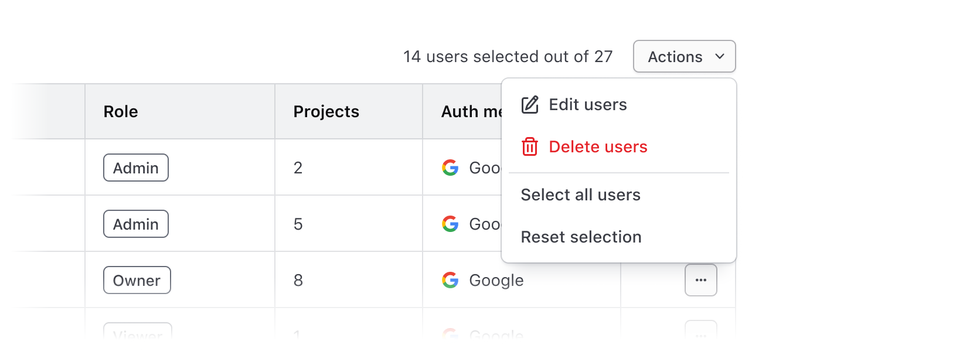Click the Edit users menu entry
Viewport: 980px width, 355px height.
pyautogui.click(x=588, y=104)
